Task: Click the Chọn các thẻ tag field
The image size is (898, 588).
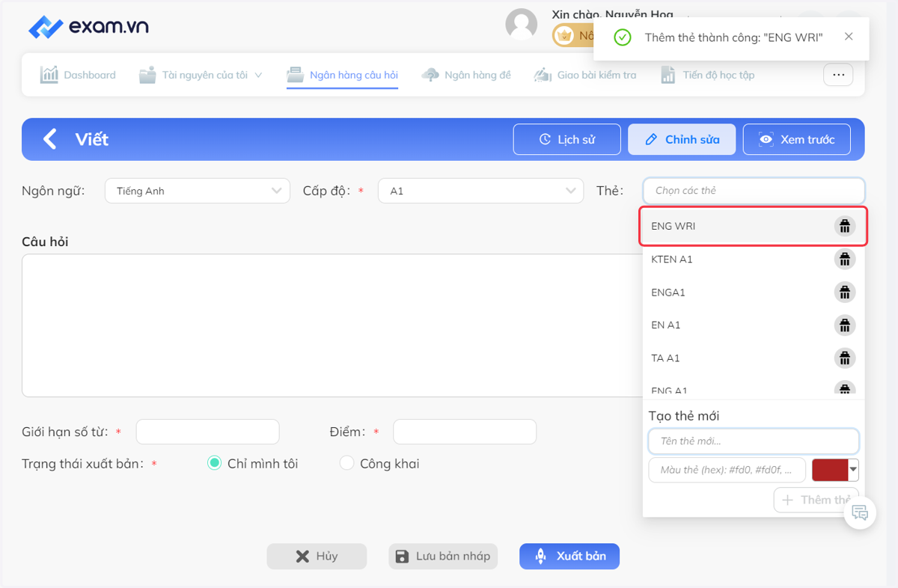Action: 754,191
